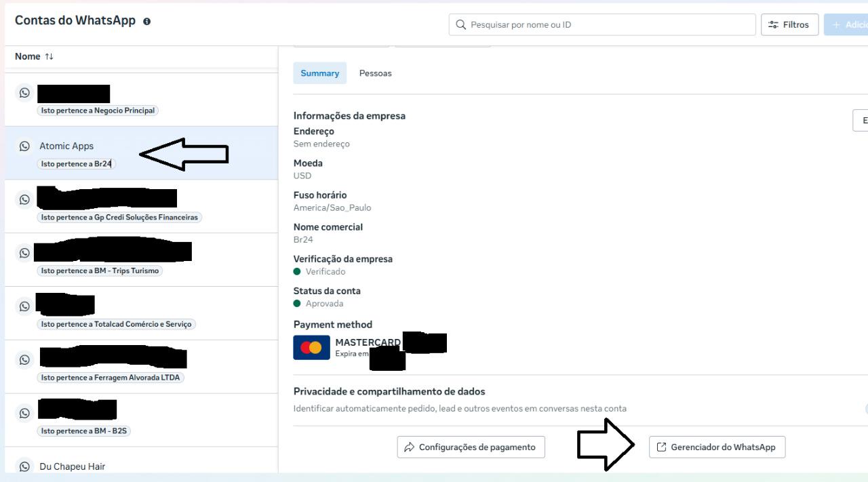Open Gerenciador do WhatsApp
868x482 pixels.
[x=717, y=447]
